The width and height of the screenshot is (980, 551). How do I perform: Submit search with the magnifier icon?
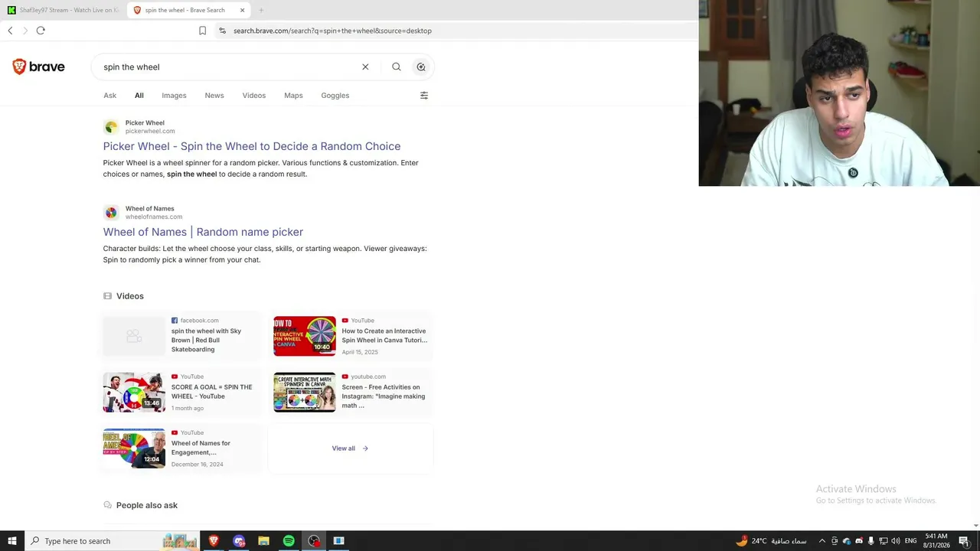tap(397, 67)
